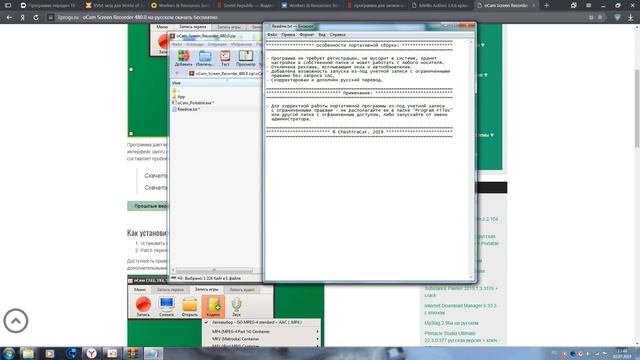The image size is (640, 360).
Task: Open Формат menu in Notepad
Action: [307, 35]
